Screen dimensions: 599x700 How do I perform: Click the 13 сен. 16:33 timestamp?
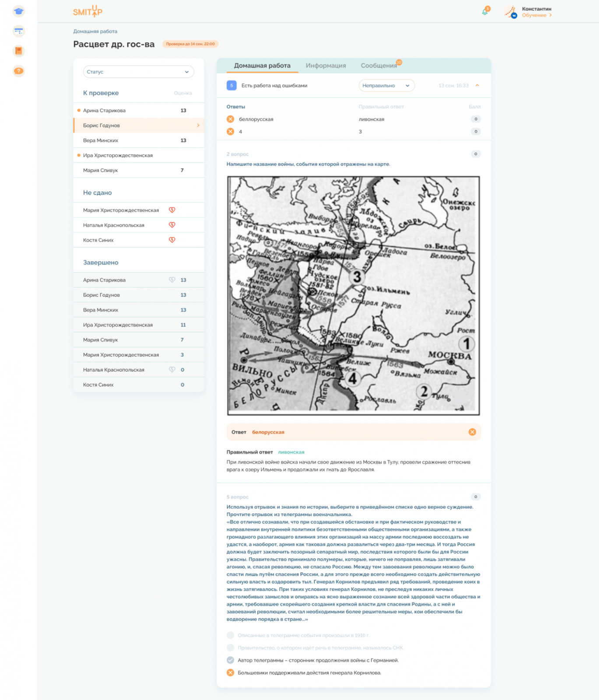(453, 86)
